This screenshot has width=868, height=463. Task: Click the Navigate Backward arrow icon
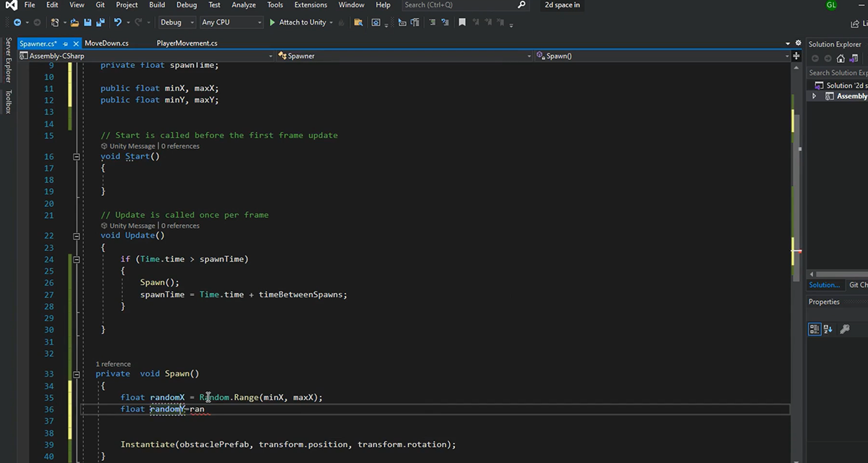pyautogui.click(x=17, y=22)
